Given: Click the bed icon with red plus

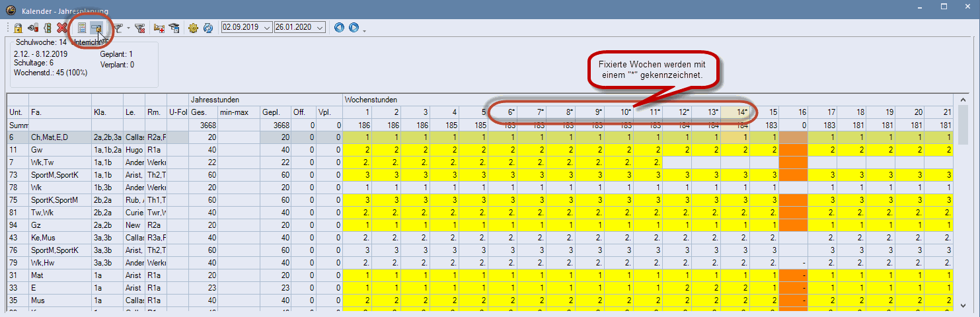Looking at the screenshot, I should coord(159,28).
